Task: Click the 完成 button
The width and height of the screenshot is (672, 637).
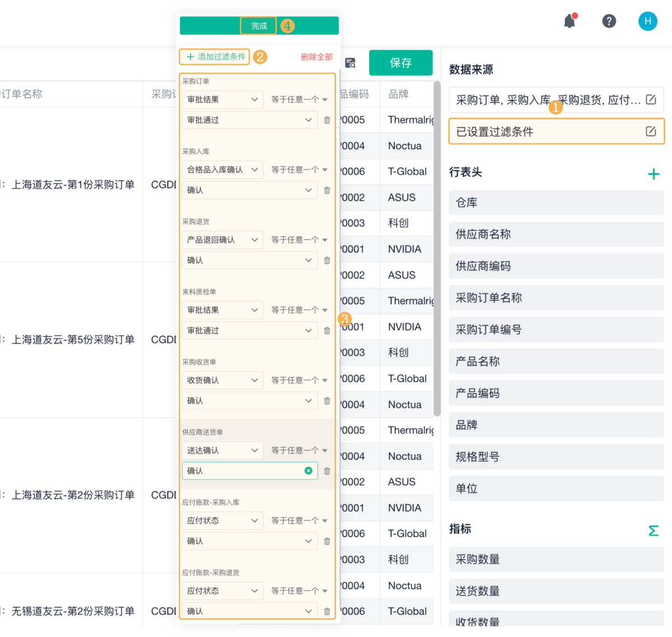Action: point(259,26)
